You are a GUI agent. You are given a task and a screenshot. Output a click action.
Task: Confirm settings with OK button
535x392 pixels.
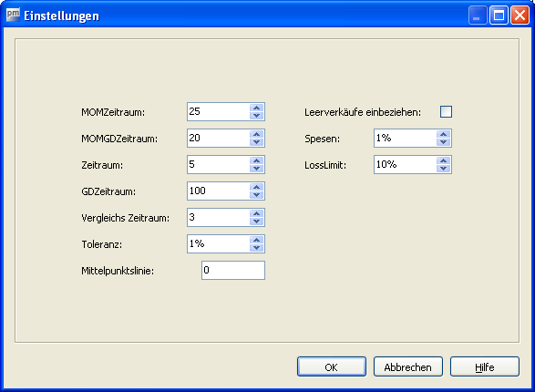(332, 366)
